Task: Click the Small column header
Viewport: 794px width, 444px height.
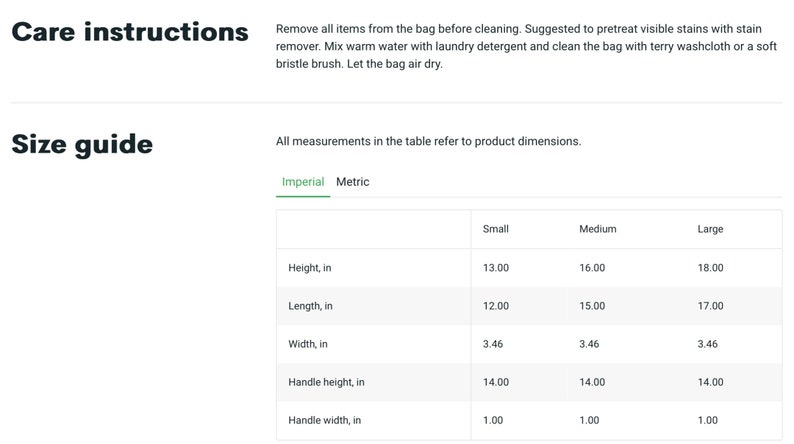Action: click(495, 229)
